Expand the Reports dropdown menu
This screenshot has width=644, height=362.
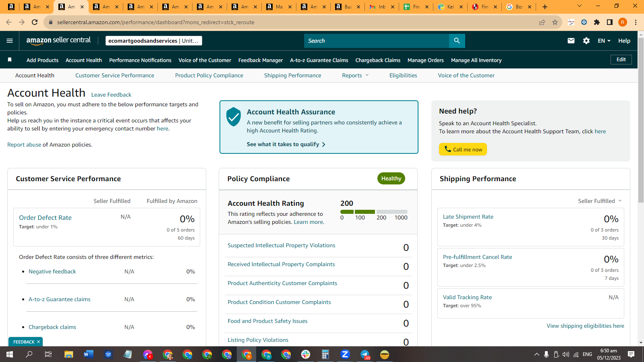click(355, 75)
